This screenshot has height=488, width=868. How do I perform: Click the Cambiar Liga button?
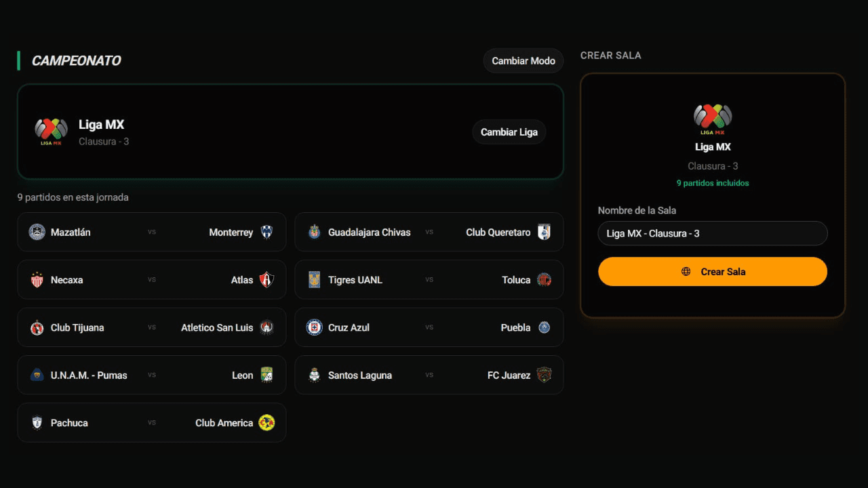click(509, 132)
